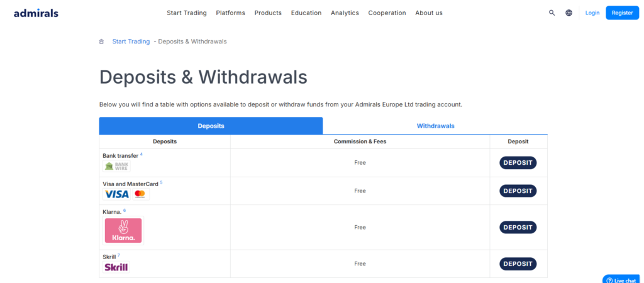The height and width of the screenshot is (283, 644).
Task: Click the intro paragraph about Admirals Europe Ltd
Action: [280, 105]
